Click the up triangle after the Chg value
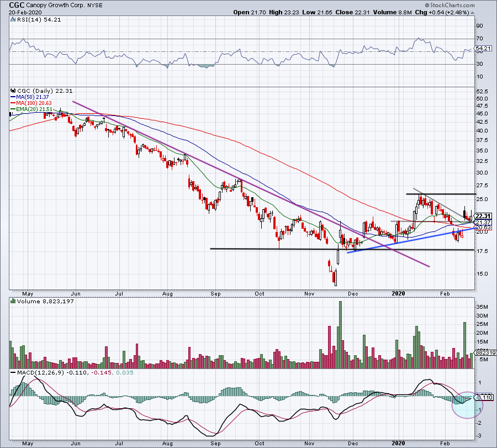 [473, 13]
